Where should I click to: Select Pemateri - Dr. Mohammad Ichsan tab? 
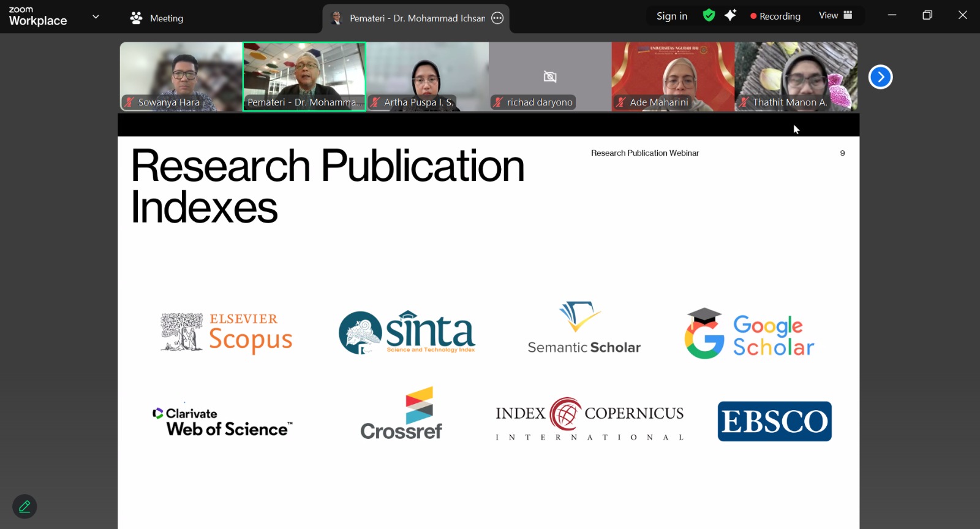tap(416, 18)
